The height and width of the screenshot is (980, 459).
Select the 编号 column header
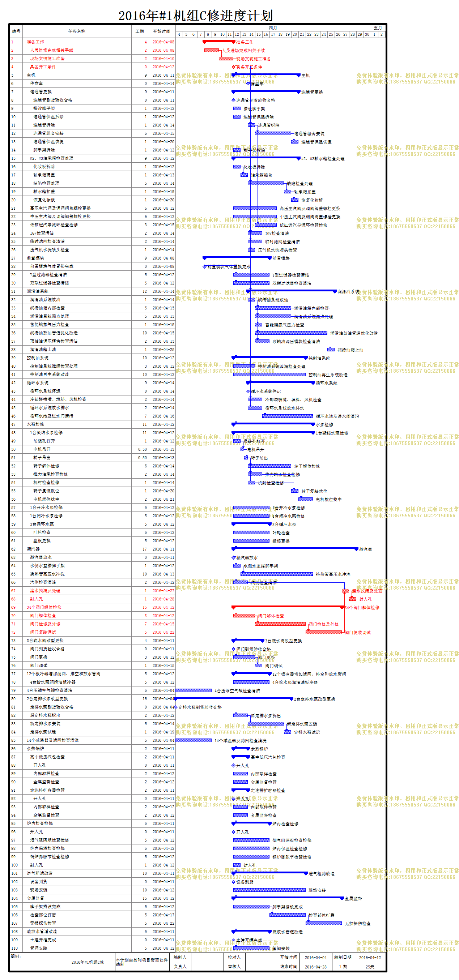coord(16,31)
